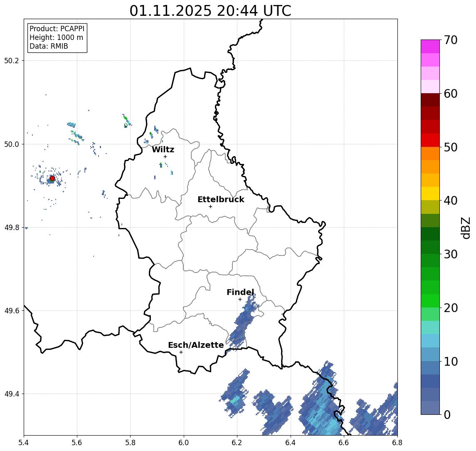Click the colorbar tick label 10
The height and width of the screenshot is (451, 476).
click(451, 362)
